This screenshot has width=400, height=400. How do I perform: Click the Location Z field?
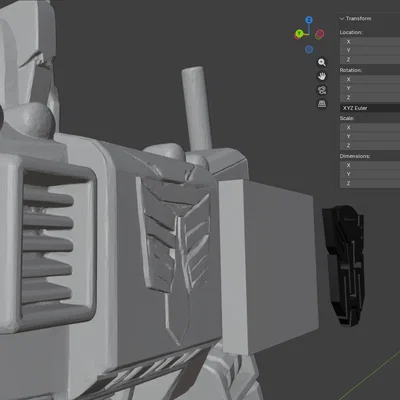(x=370, y=60)
